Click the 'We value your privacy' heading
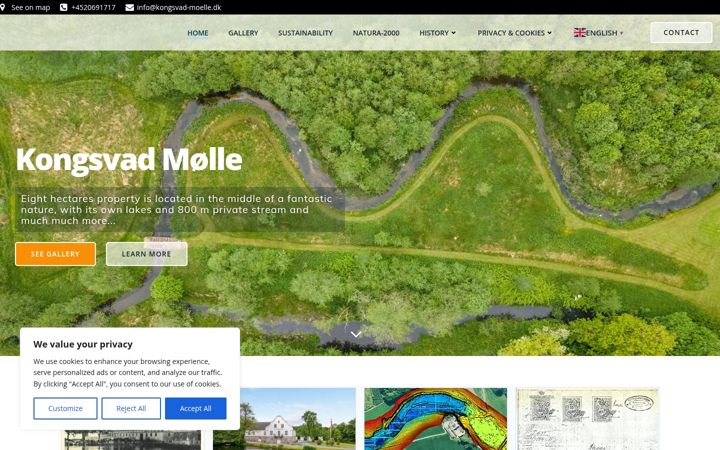This screenshot has height=450, width=720. [83, 344]
